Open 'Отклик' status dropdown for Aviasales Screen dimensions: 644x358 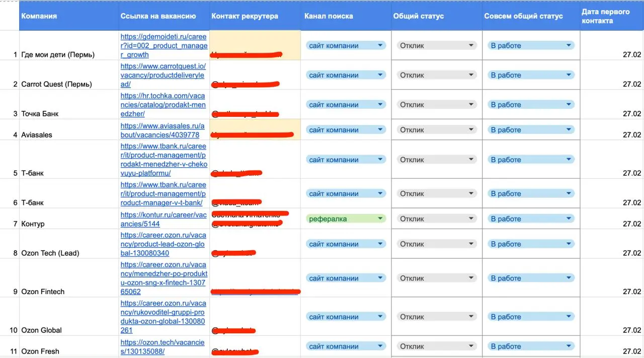point(436,130)
